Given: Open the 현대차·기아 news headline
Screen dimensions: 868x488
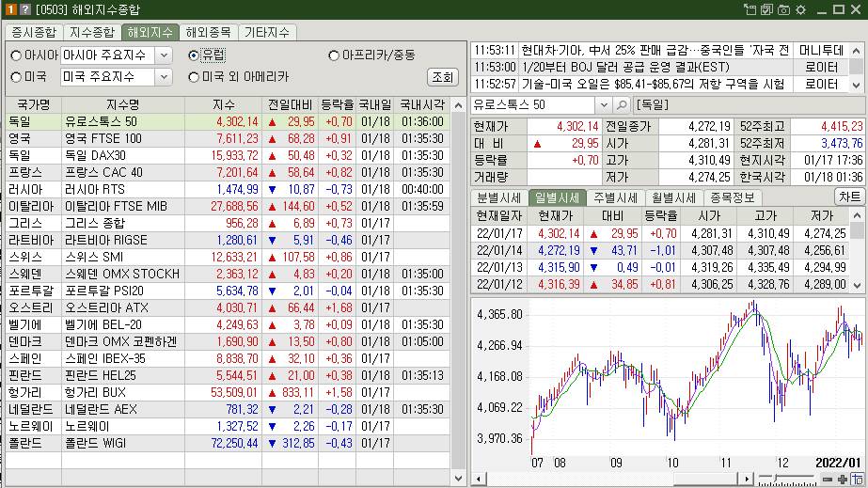Looking at the screenshot, I should (x=655, y=51).
